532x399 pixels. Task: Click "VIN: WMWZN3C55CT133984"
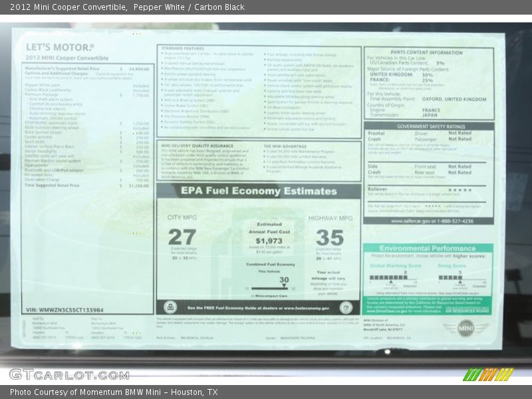[65, 310]
